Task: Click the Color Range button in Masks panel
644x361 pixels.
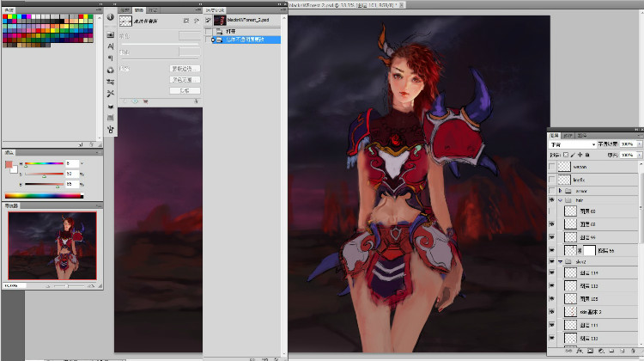Action: 185,79
